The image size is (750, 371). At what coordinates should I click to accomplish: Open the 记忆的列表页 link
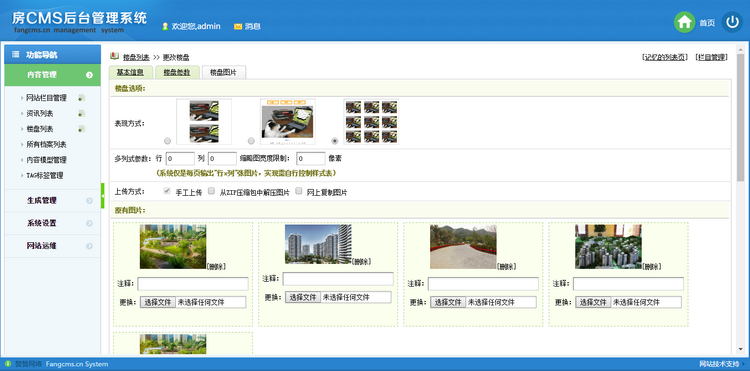click(665, 57)
